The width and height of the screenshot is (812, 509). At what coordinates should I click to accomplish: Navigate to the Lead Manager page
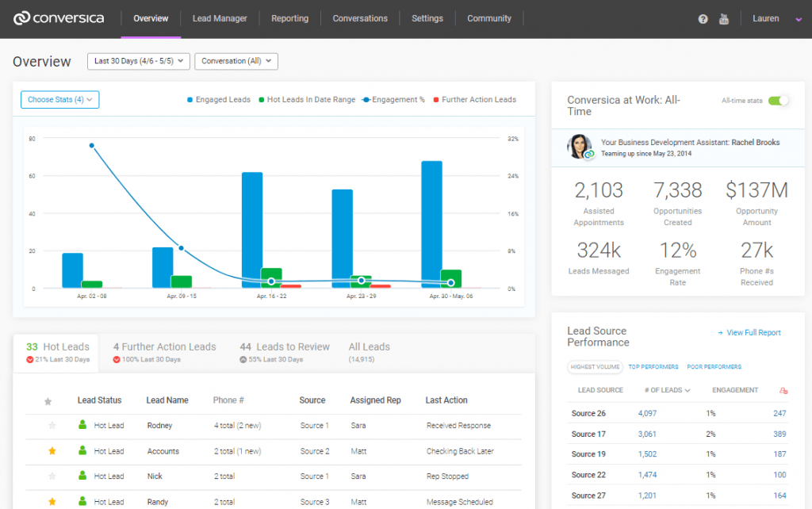(x=220, y=17)
